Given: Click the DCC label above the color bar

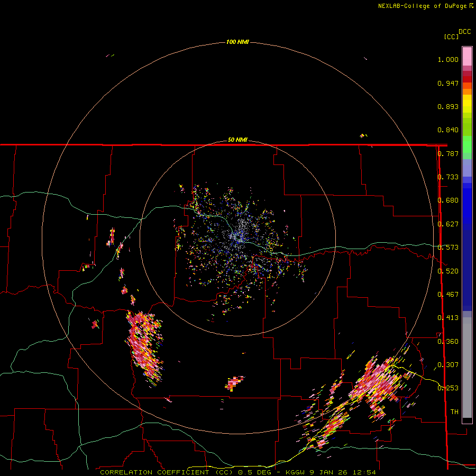Looking at the screenshot, I should (x=465, y=32).
